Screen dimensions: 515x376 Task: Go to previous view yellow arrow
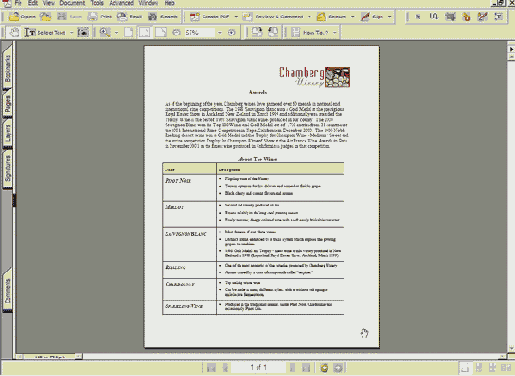(x=324, y=368)
